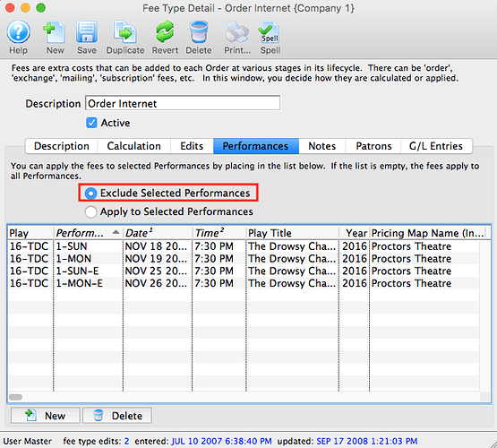Click the Delete button below performance list
This screenshot has height=448, width=497.
point(117,416)
